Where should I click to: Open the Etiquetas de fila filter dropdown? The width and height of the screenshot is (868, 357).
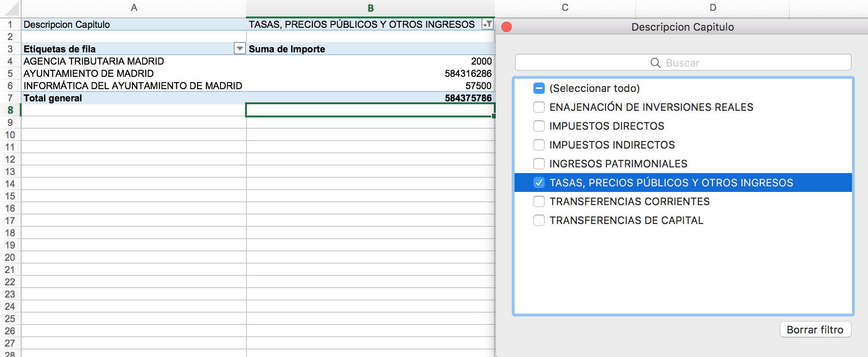click(x=240, y=48)
